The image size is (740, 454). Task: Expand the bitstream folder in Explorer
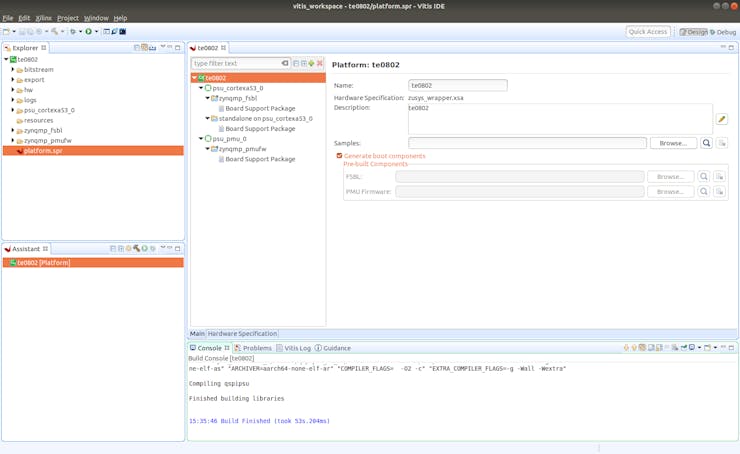point(13,70)
